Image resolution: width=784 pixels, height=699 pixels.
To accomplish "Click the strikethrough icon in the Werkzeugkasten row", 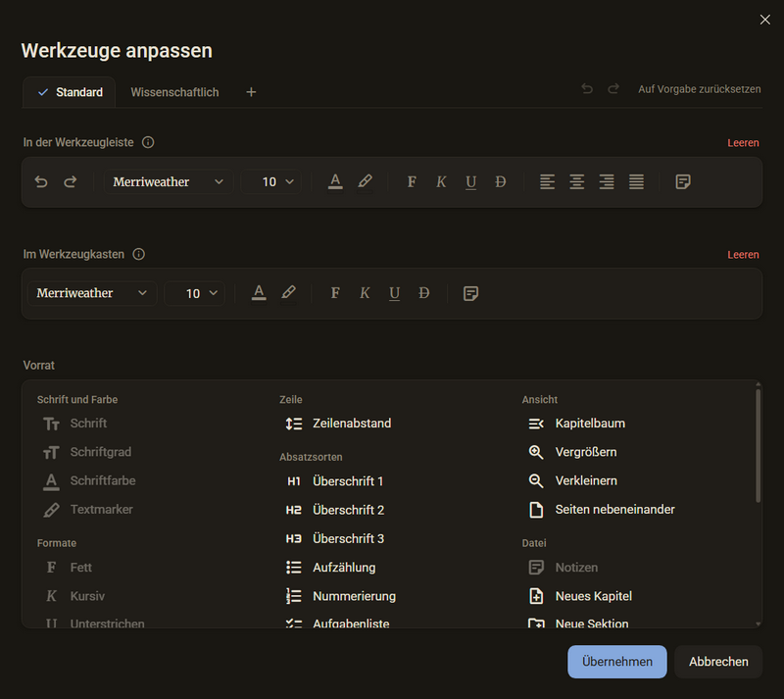I will [x=423, y=293].
